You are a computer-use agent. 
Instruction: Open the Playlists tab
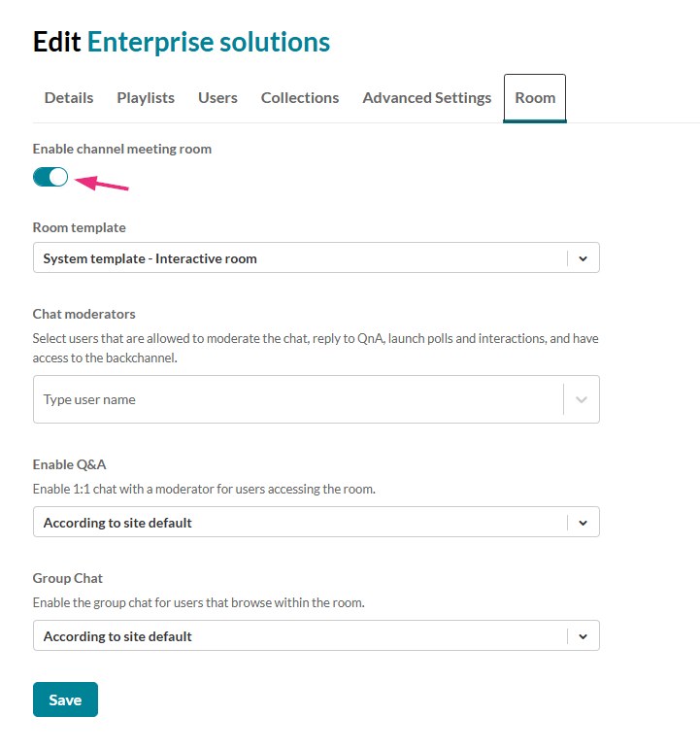[x=146, y=98]
